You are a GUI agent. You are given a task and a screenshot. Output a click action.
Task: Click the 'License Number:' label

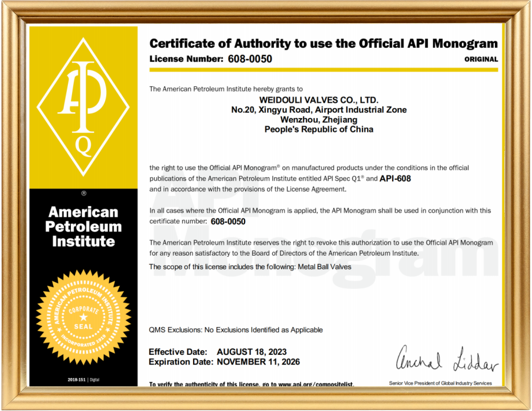pos(186,59)
